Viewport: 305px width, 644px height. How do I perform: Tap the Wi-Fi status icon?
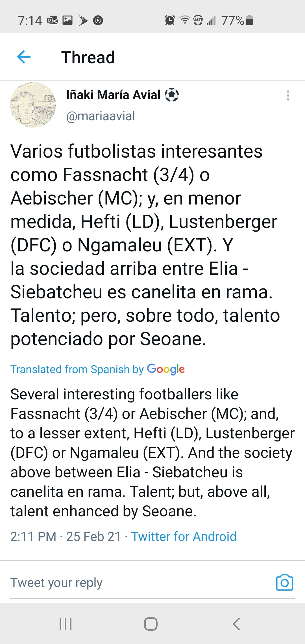185,20
